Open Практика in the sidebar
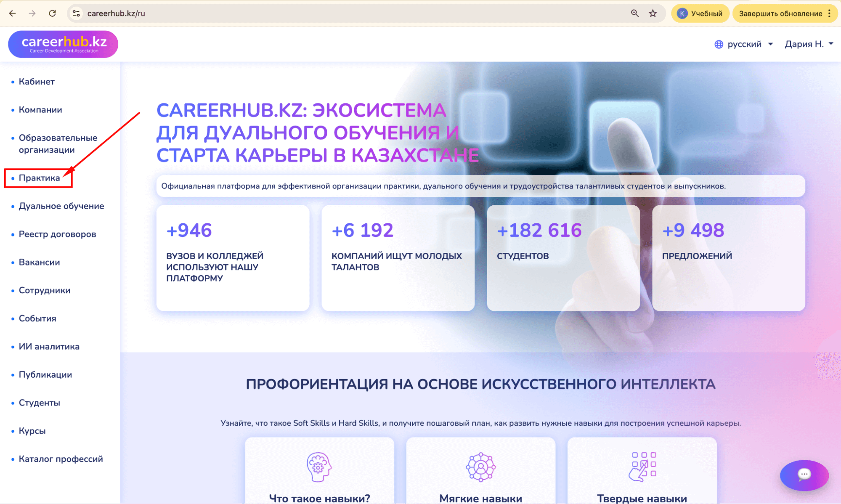The image size is (841, 504). click(39, 178)
